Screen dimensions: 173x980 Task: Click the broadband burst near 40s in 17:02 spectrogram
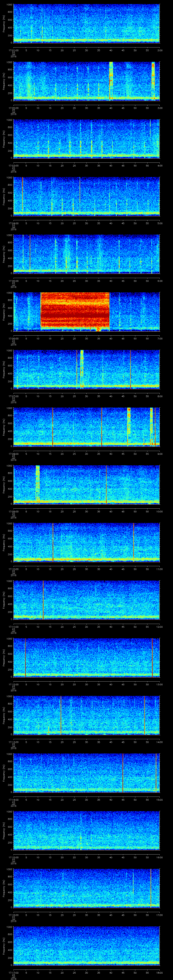pos(111,80)
